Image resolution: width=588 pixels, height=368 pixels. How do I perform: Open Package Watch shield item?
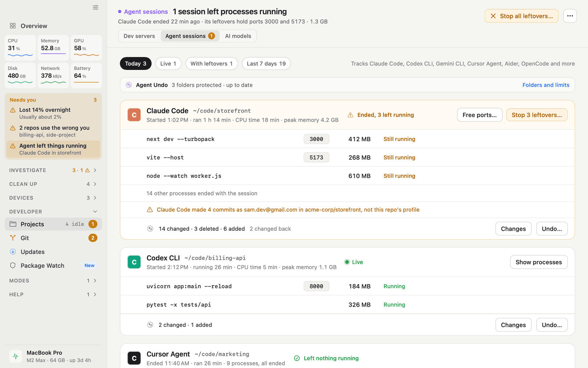point(53,266)
